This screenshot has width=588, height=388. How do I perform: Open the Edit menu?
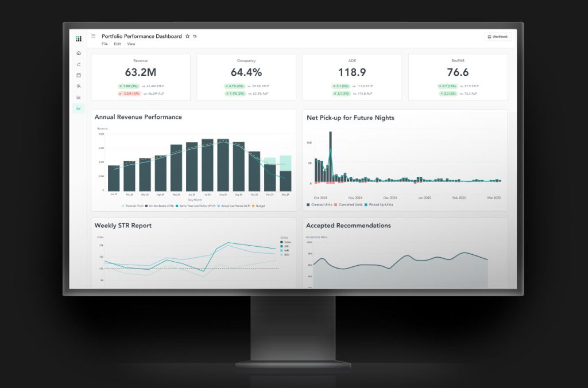pos(117,44)
